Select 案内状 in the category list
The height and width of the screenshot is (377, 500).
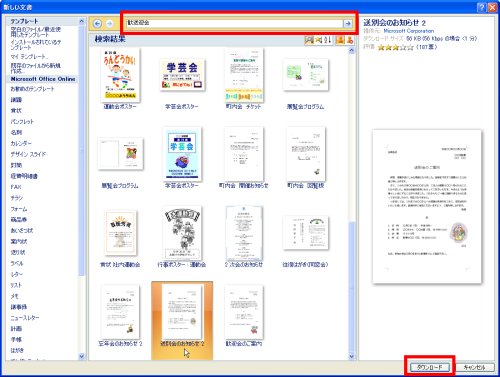click(x=19, y=241)
